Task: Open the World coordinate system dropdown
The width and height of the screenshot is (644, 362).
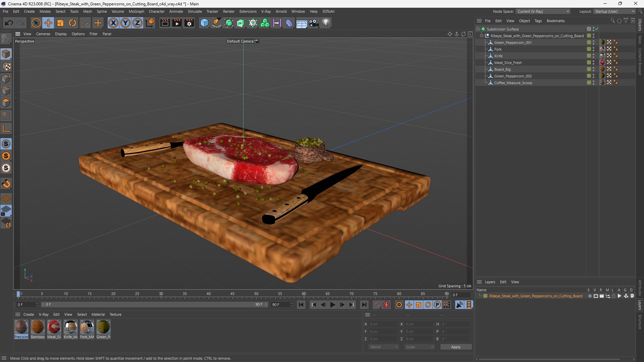Action: click(384, 347)
